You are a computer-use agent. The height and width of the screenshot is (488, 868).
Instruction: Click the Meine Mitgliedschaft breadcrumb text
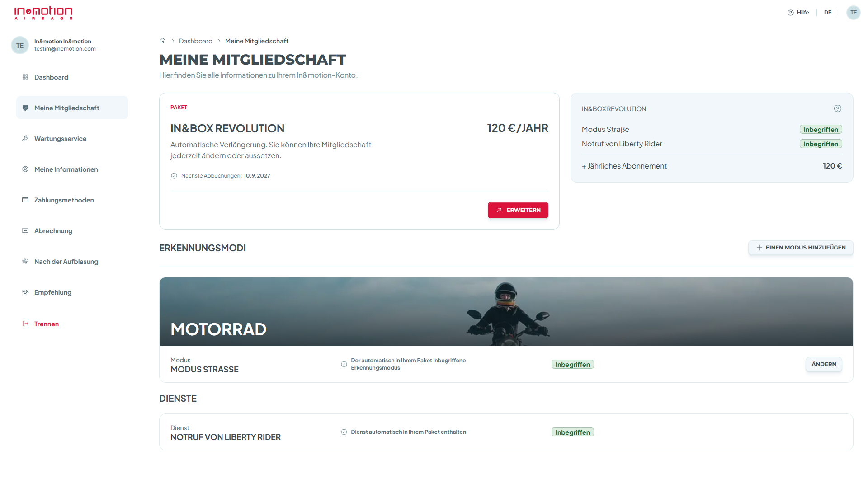coord(257,41)
